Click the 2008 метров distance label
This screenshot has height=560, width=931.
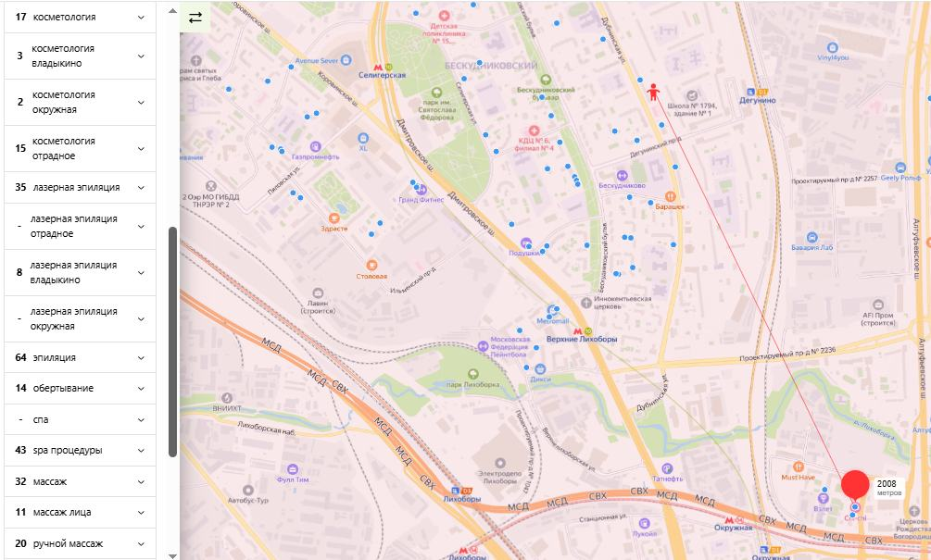[888, 488]
